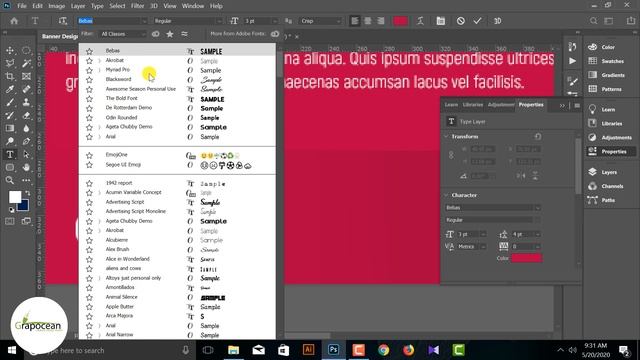Select the Clone Stamp tool
Viewport: 640px width, 360px height.
(x=26, y=102)
